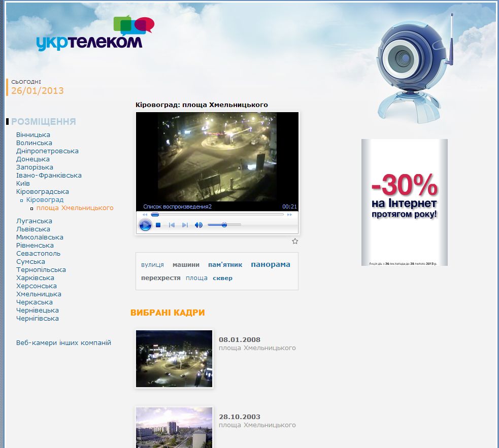Open the 08.01.2008 night snapshot thumbnail
Screen dimensions: 499x448
click(174, 359)
